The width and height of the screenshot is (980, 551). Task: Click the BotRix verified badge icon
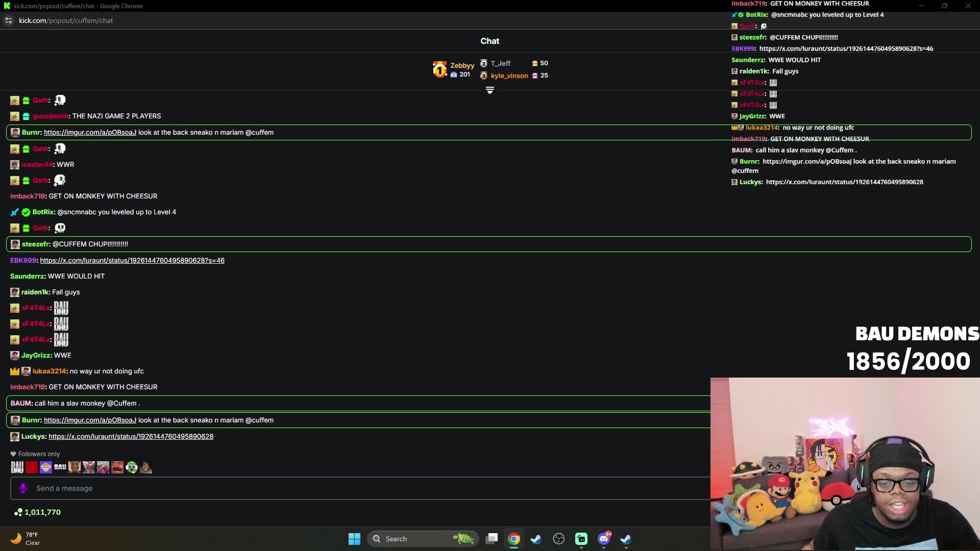coord(26,212)
